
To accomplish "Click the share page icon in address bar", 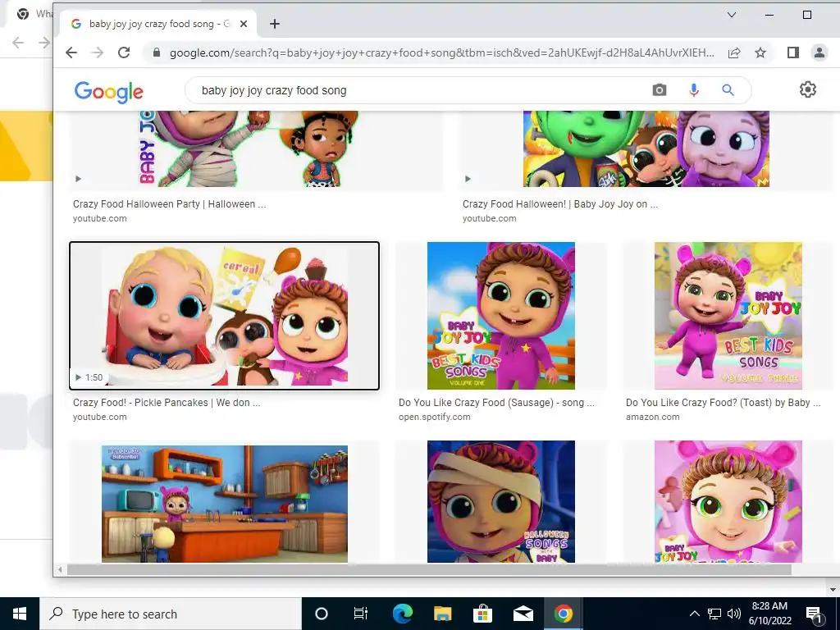I will [x=734, y=52].
